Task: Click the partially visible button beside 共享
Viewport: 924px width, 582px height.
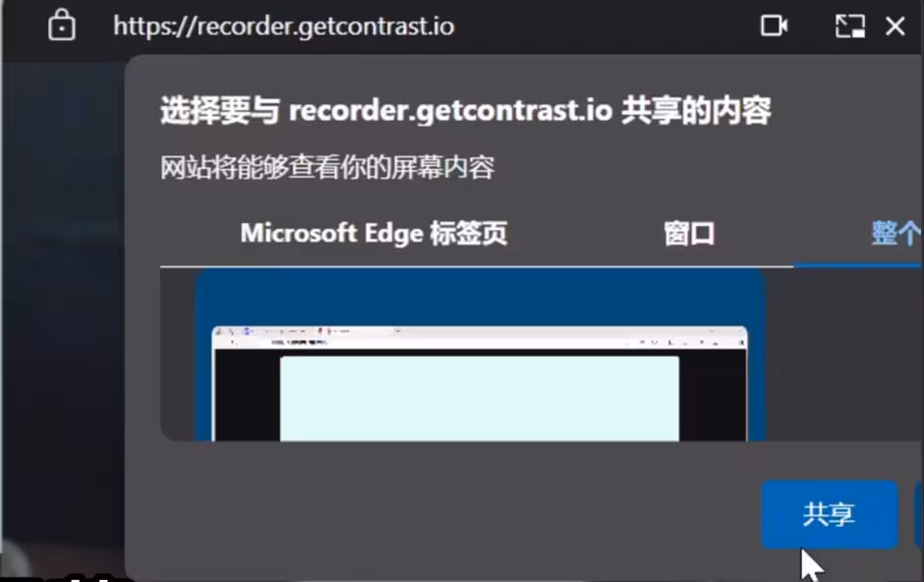Action: [919, 514]
